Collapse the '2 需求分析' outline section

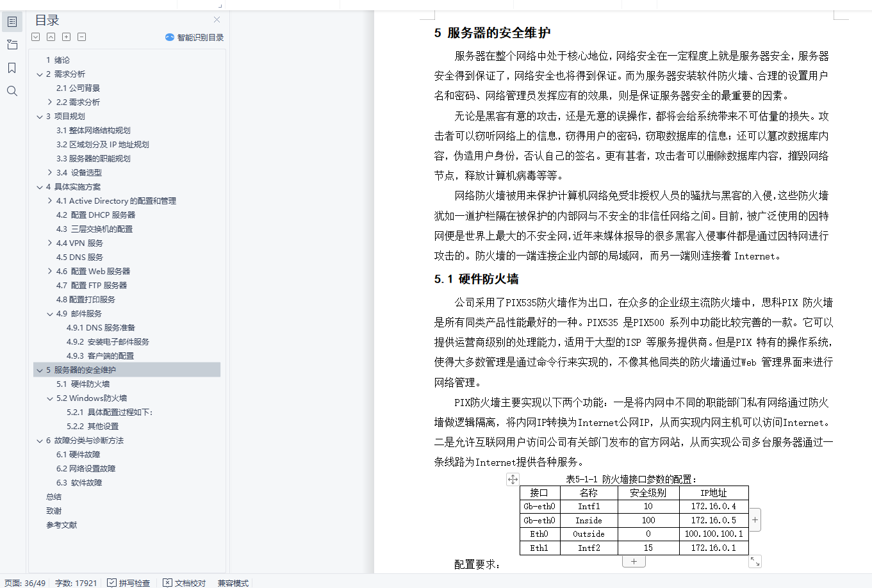[x=40, y=74]
